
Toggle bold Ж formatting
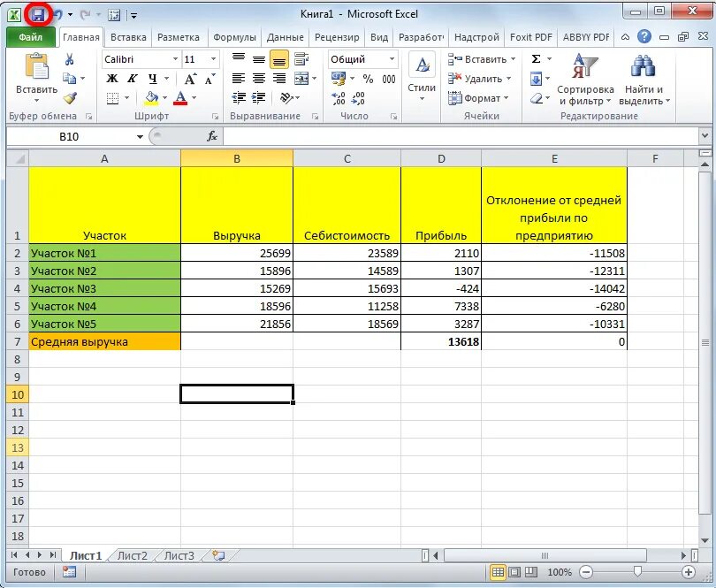[x=112, y=79]
